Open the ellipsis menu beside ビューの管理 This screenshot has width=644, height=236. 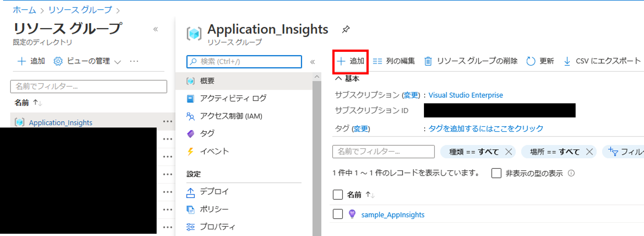coord(134,61)
